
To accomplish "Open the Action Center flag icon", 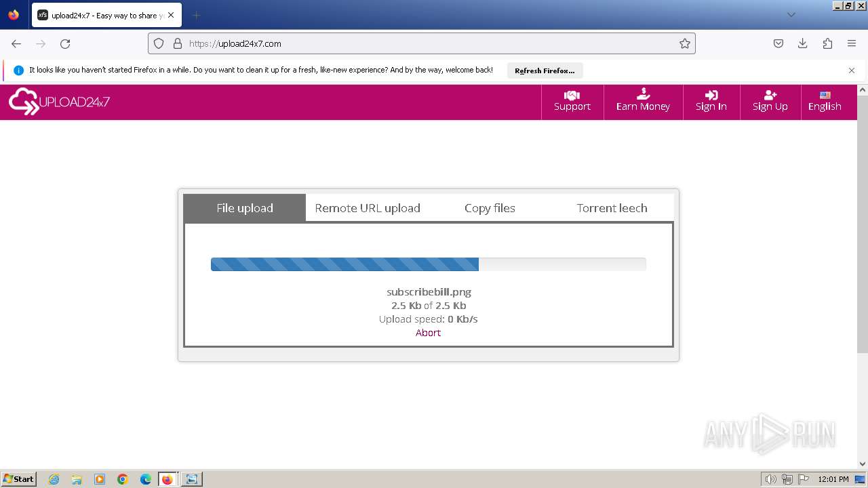I will coord(803,479).
